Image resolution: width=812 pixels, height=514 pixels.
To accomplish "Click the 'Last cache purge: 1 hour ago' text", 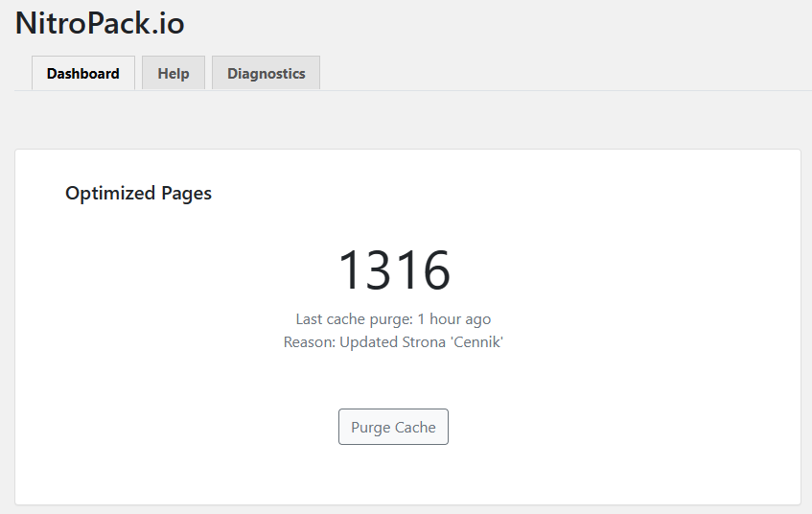I will pyautogui.click(x=394, y=319).
